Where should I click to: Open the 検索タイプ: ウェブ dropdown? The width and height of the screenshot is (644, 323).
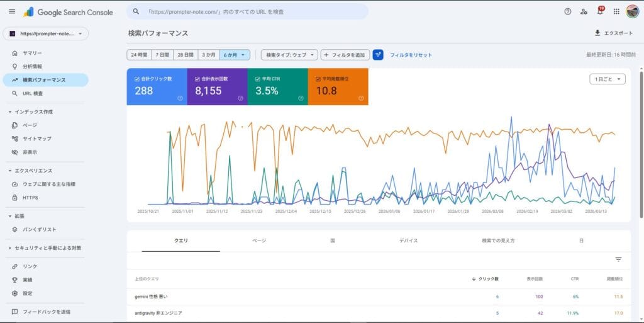pyautogui.click(x=289, y=55)
